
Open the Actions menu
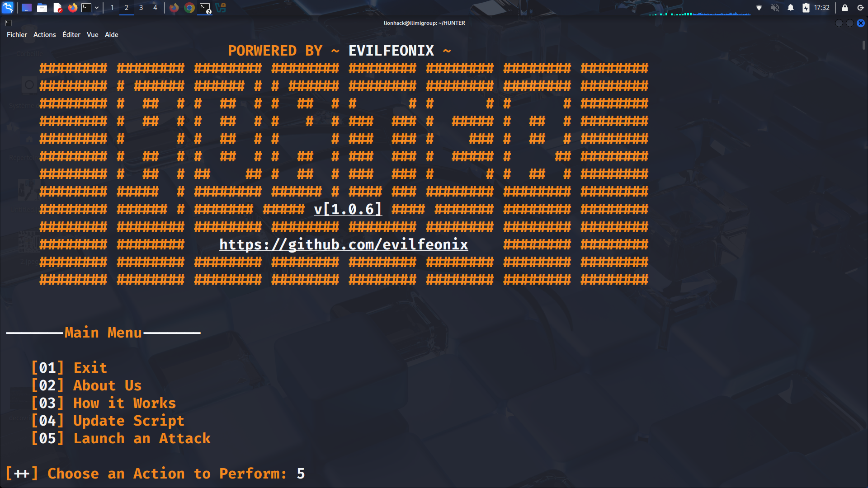pyautogui.click(x=44, y=35)
